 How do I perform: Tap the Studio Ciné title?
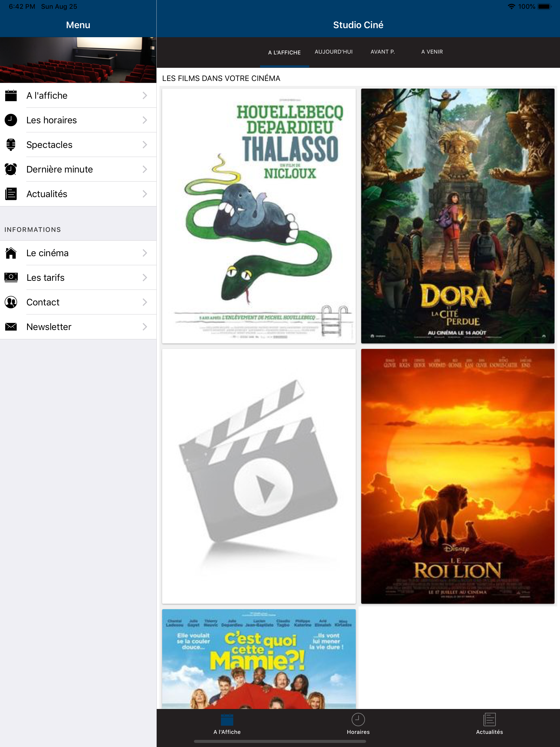click(358, 25)
